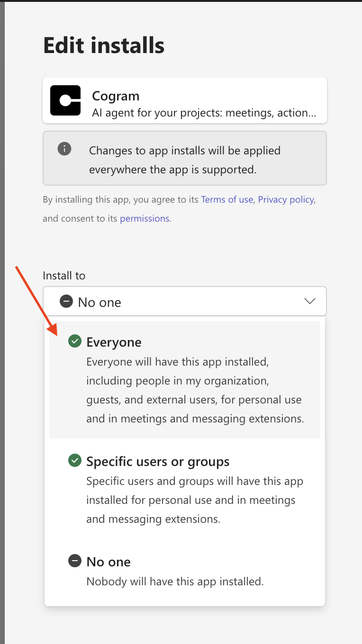Click the minus icon in the Install to field
This screenshot has height=644, width=362.
[66, 301]
